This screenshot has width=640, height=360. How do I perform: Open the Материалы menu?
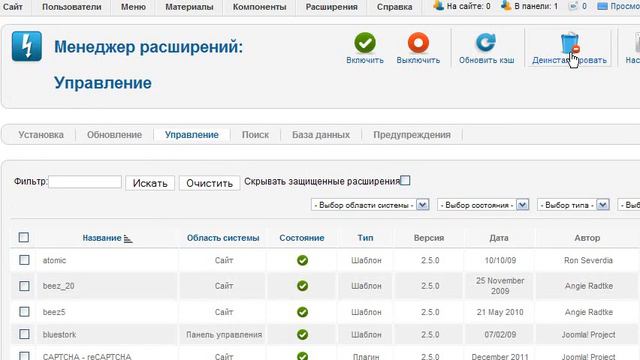pyautogui.click(x=189, y=7)
